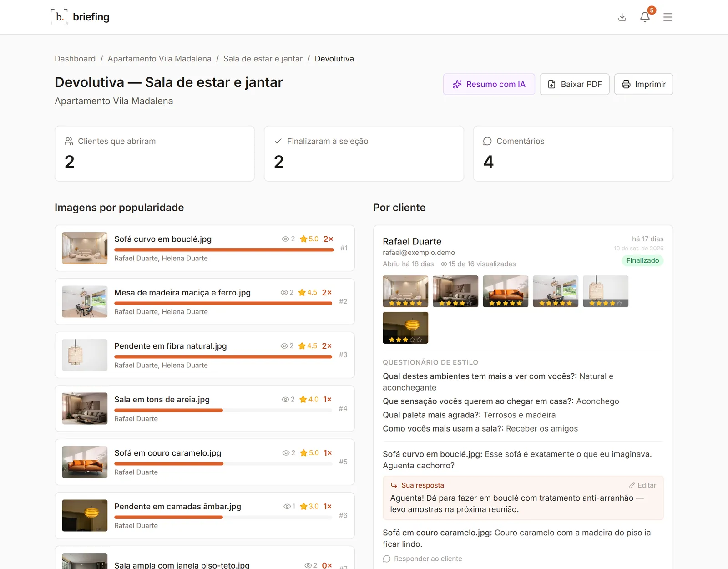This screenshot has height=569, width=728.
Task: Open Sala de estar e jantar breadcrumb
Action: (x=263, y=59)
